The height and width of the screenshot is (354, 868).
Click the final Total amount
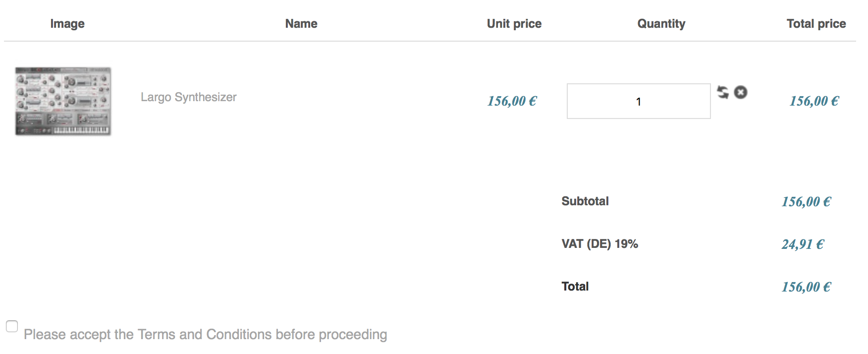coord(806,287)
